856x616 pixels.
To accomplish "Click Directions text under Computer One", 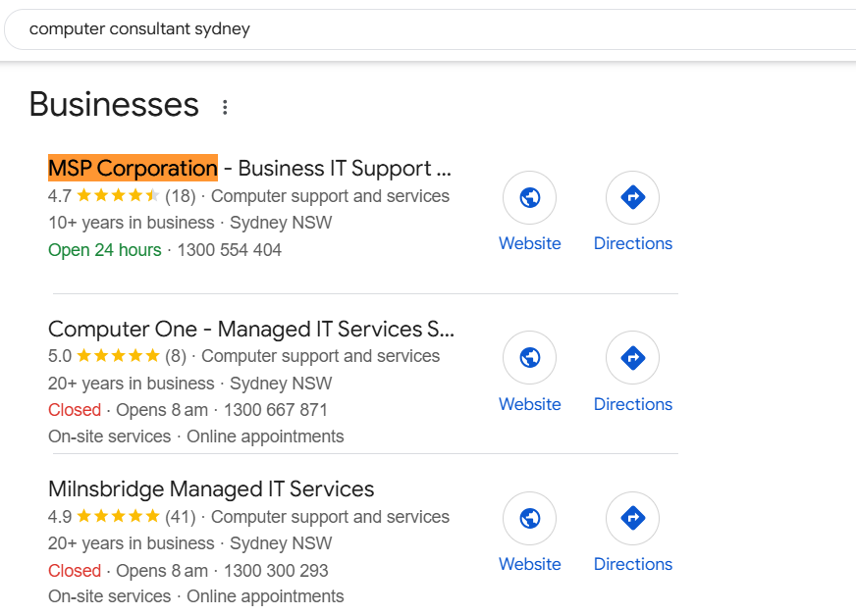I will [633, 404].
